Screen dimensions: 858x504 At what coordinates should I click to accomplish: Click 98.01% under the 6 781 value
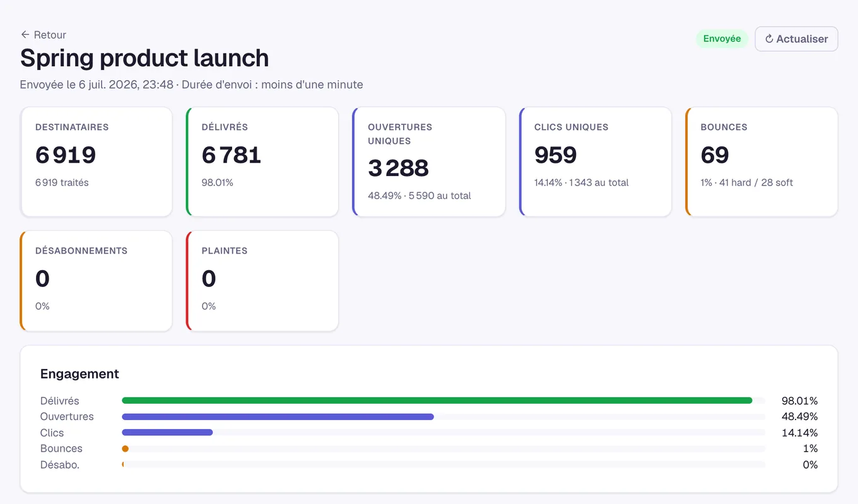click(x=218, y=182)
